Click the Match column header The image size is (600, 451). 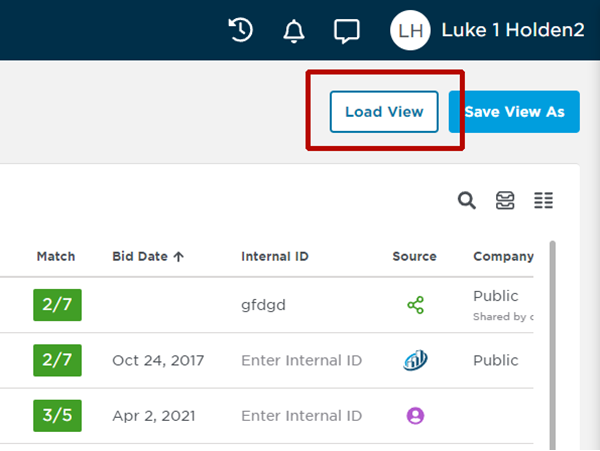[x=56, y=256]
